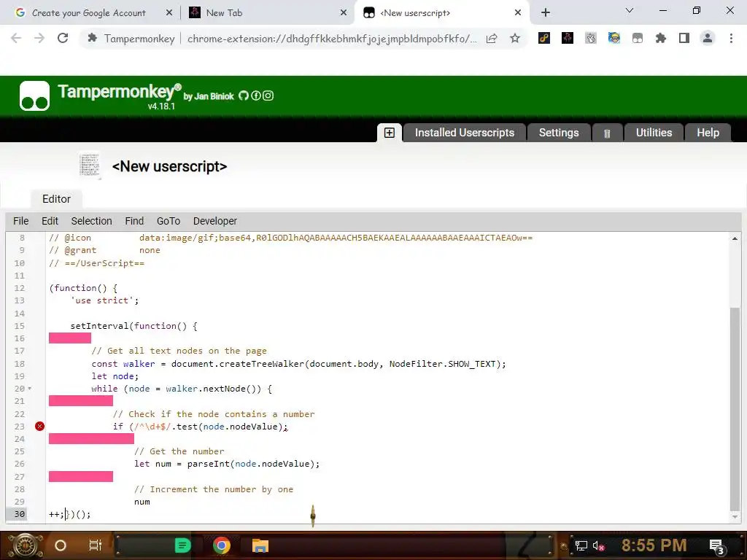Switch to the New Tab browser tab

[x=224, y=13]
